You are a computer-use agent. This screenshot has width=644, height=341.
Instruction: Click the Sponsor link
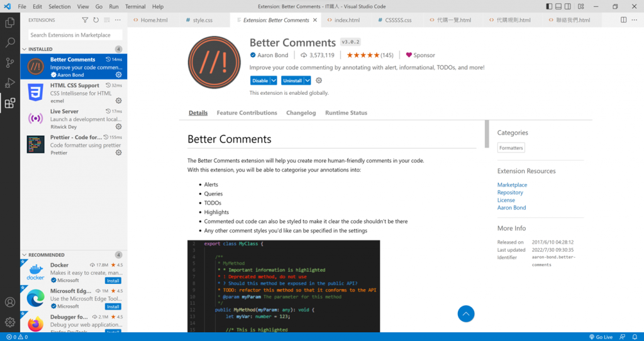[420, 55]
